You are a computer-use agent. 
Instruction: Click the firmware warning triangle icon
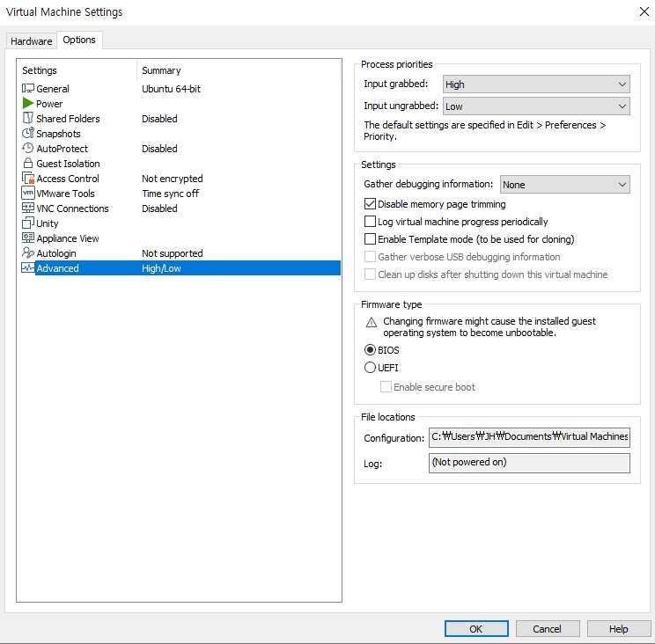(x=372, y=323)
